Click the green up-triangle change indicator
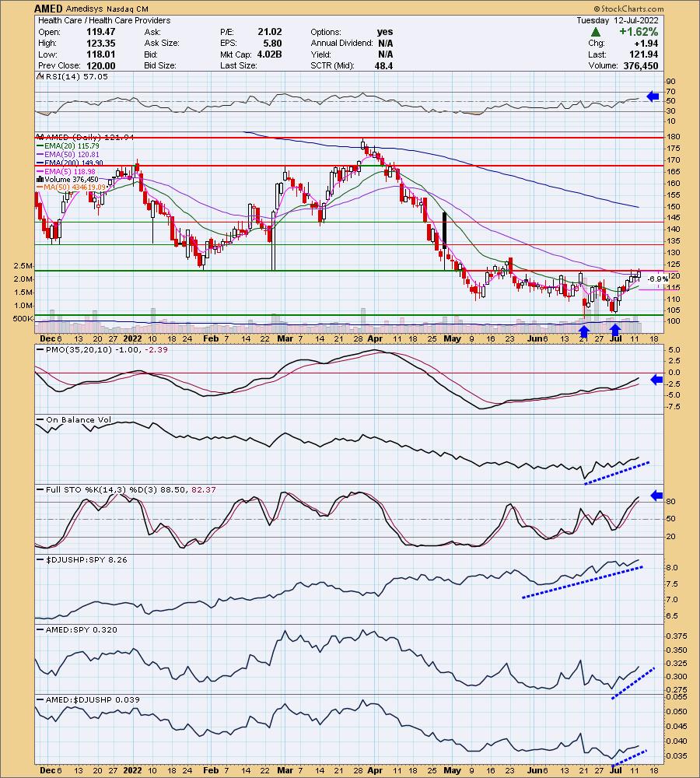The height and width of the screenshot is (778, 700). [x=596, y=32]
